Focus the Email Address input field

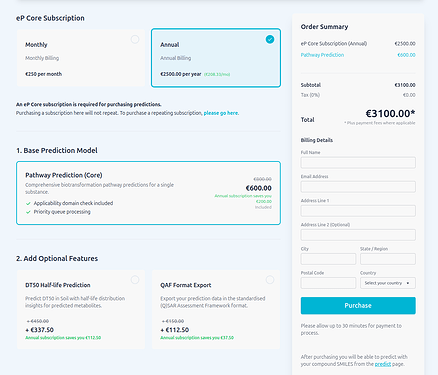[358, 187]
